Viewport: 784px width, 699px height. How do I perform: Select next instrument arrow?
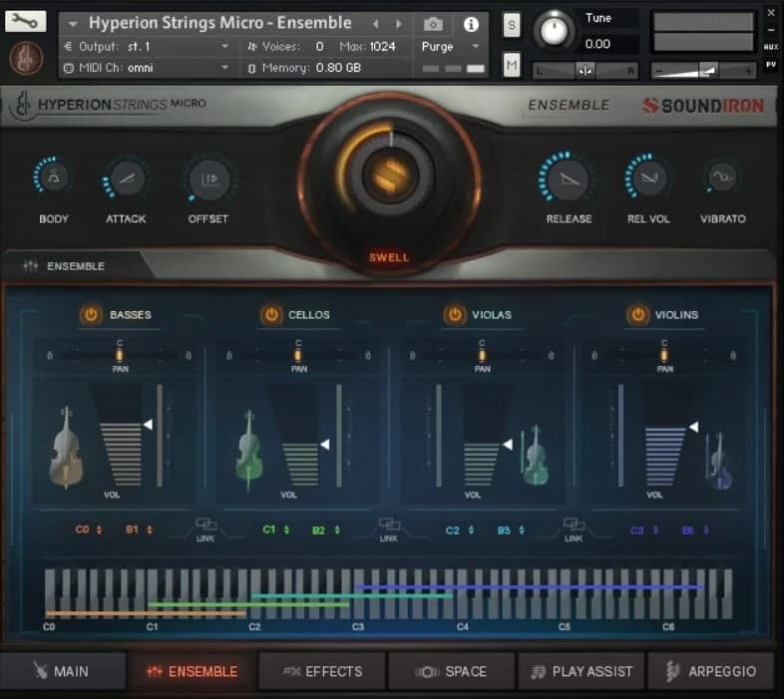(x=399, y=24)
